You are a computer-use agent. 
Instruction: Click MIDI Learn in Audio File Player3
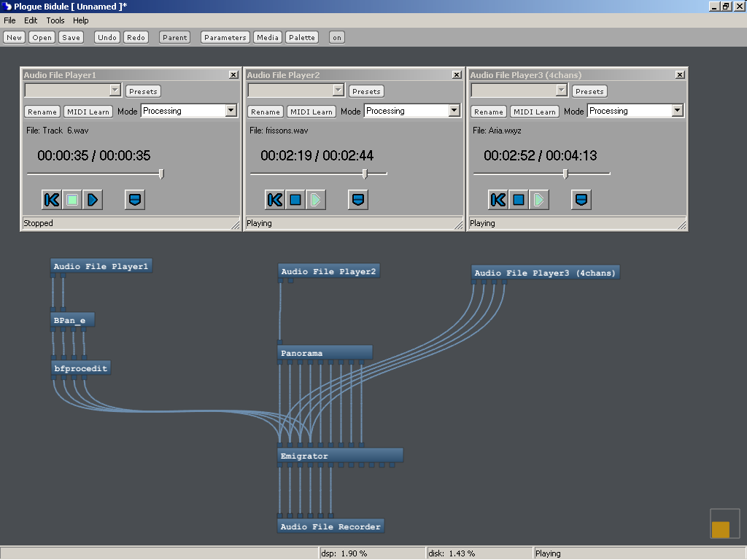click(535, 112)
